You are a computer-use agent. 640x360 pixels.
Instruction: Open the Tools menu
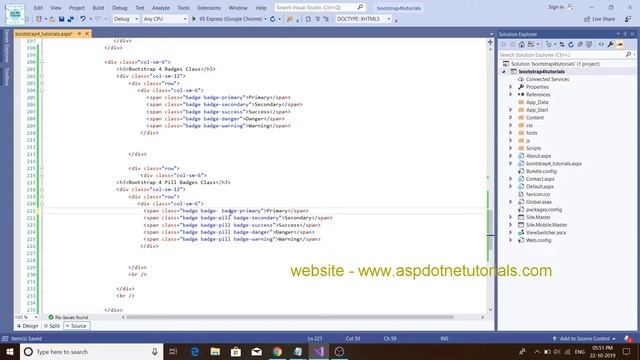click(x=183, y=8)
